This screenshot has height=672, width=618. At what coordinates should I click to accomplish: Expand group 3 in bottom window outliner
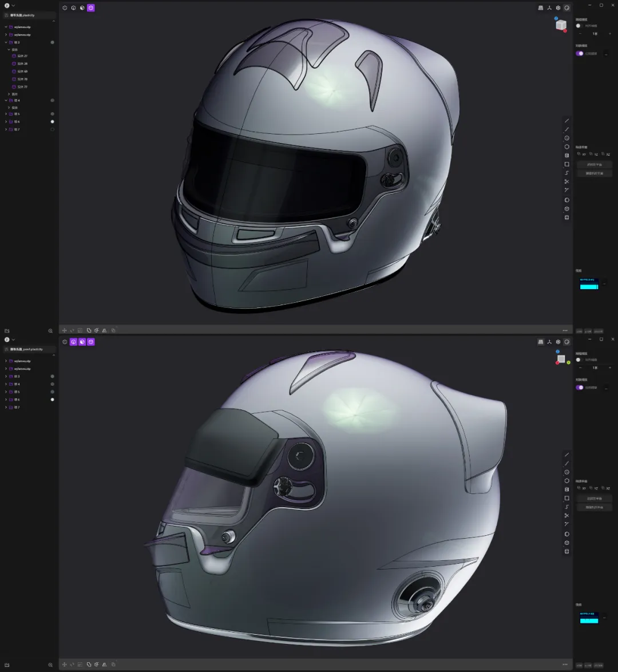coord(6,376)
